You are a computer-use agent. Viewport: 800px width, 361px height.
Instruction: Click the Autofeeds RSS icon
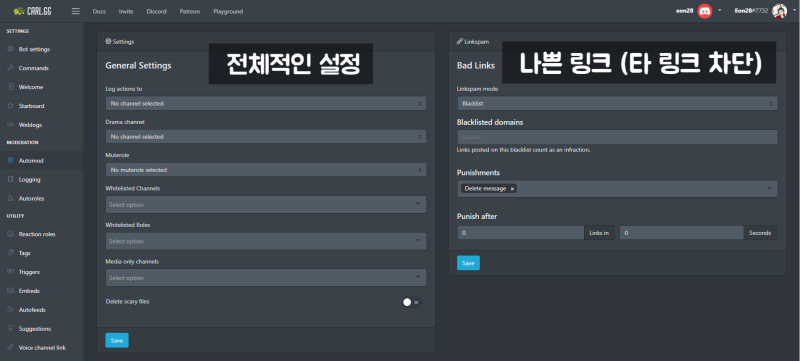(10, 310)
